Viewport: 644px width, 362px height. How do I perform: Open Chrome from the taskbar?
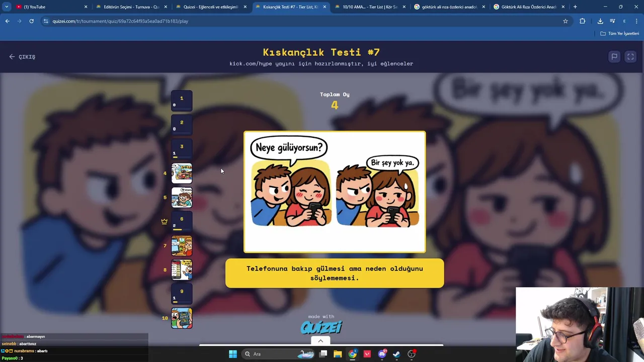(353, 354)
